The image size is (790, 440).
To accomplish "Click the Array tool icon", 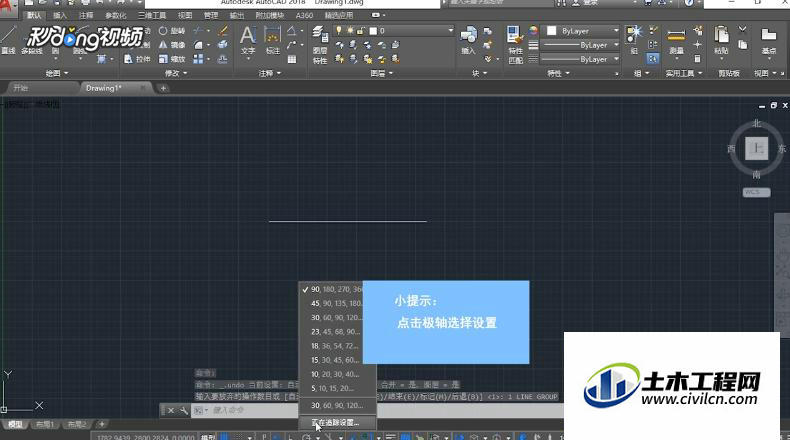I will [199, 59].
